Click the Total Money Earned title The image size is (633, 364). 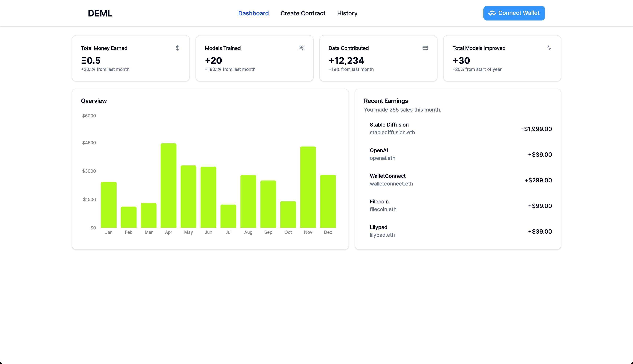104,48
